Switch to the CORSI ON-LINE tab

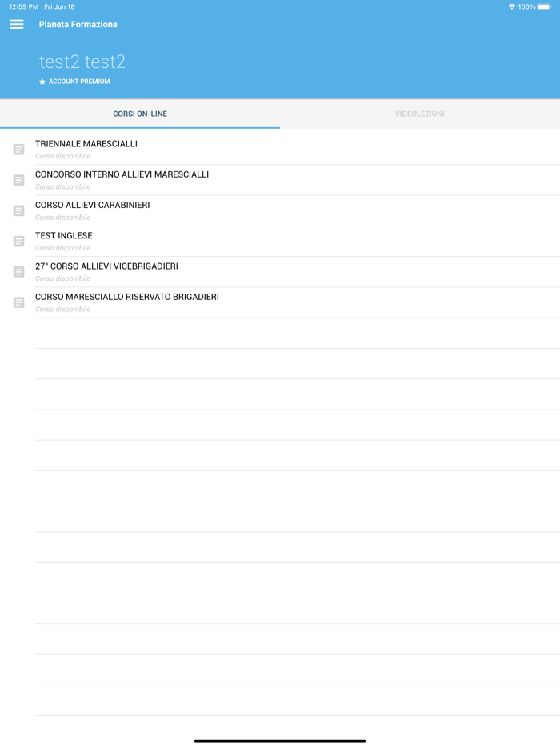click(x=140, y=114)
